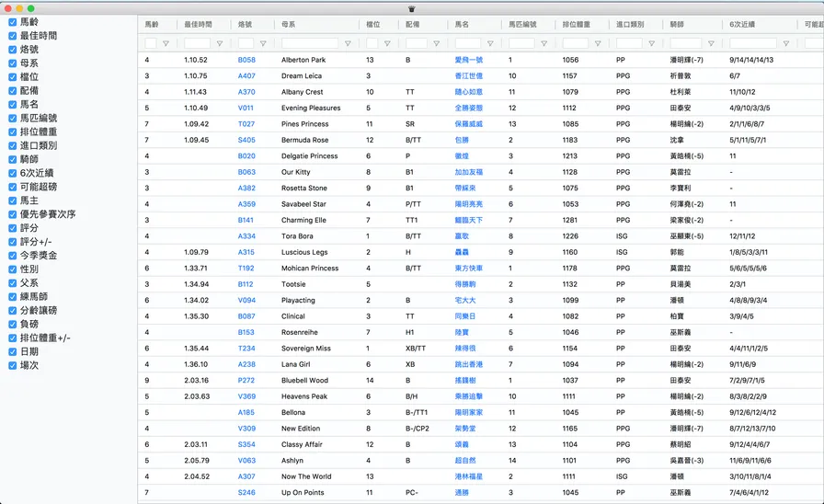Toggle the 父系 checkbox
This screenshot has height=504, width=824.
13,282
